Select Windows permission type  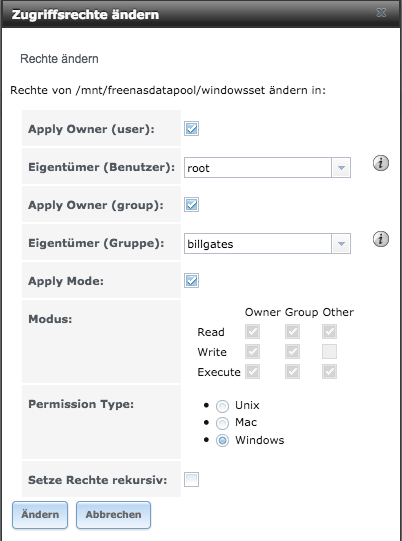(x=222, y=441)
